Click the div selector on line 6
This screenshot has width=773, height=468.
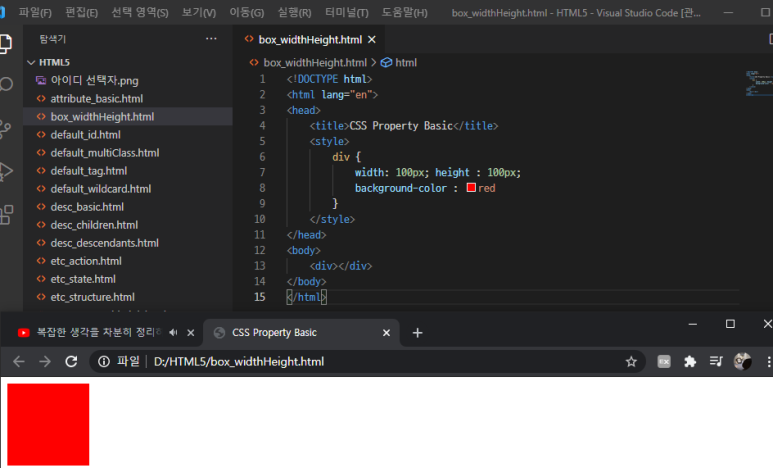click(341, 157)
